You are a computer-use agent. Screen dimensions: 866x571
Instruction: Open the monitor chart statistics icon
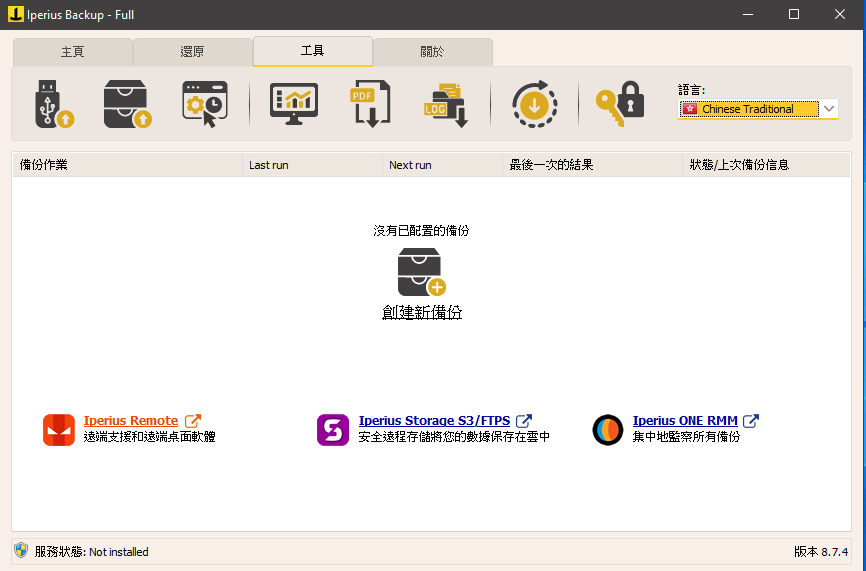[294, 104]
